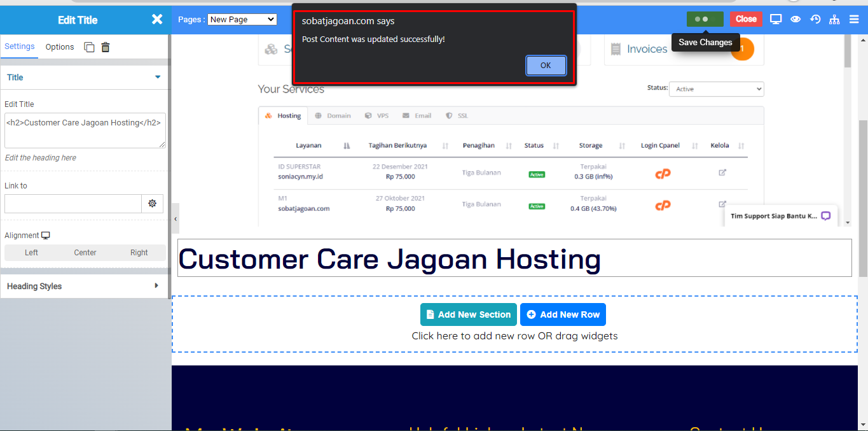
Task: Select the Customer Care Jagoan Hosting heading
Action: [x=390, y=259]
